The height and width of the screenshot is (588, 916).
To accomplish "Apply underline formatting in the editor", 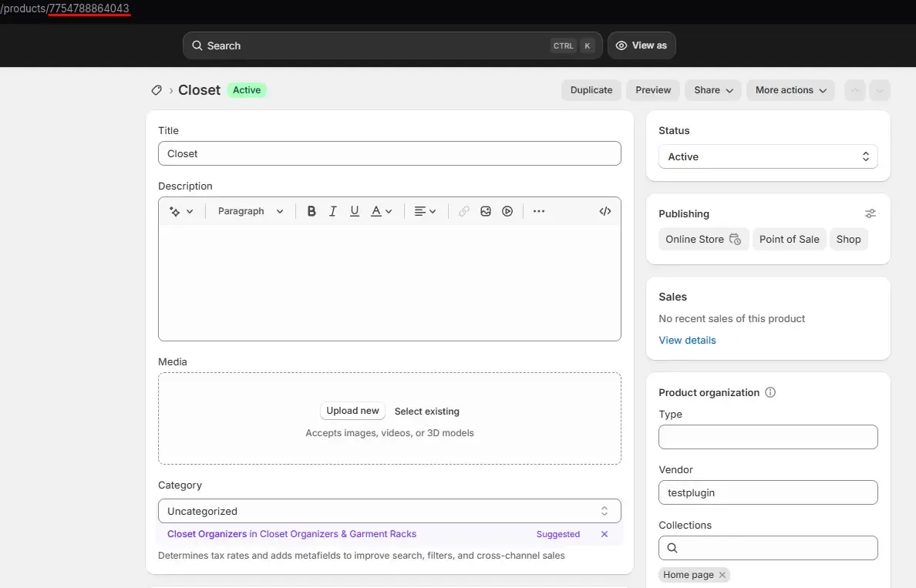I will [354, 210].
